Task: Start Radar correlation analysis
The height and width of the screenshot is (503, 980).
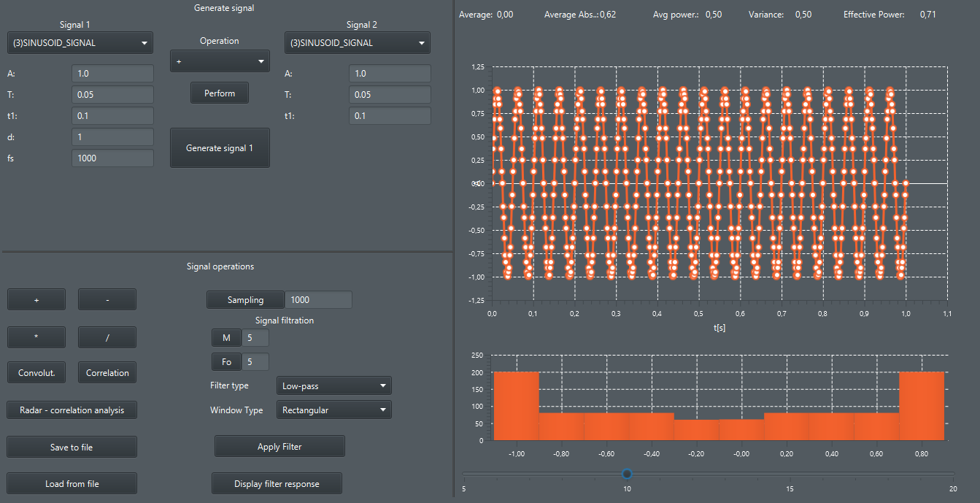Action: click(72, 410)
